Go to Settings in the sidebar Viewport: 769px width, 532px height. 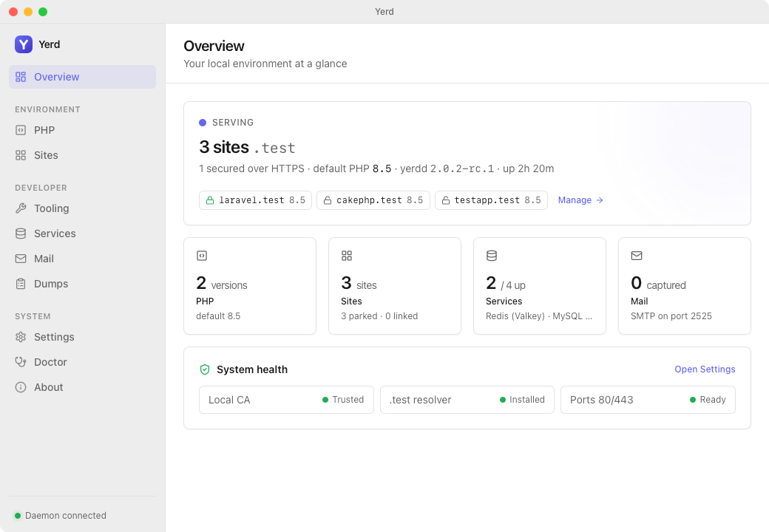82,337
